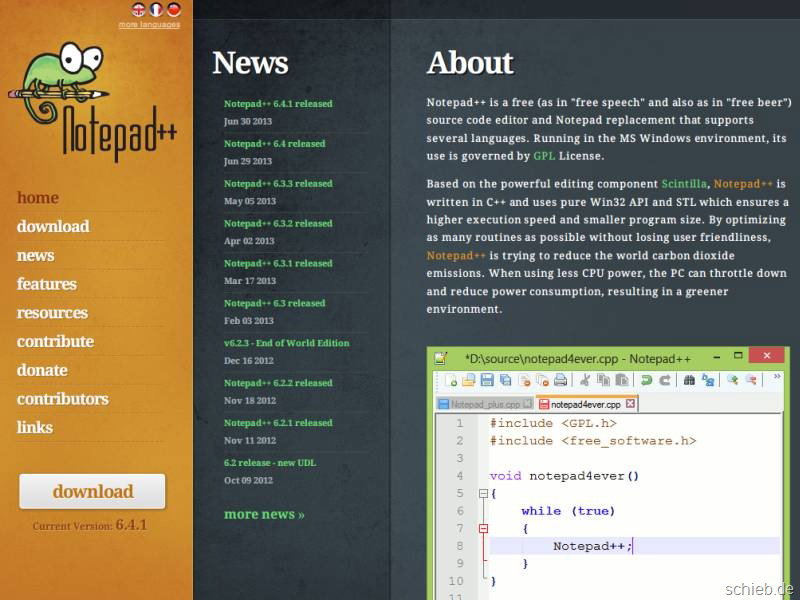The width and height of the screenshot is (800, 600).
Task: Collapse the while block fold at line 7
Action: tap(483, 528)
